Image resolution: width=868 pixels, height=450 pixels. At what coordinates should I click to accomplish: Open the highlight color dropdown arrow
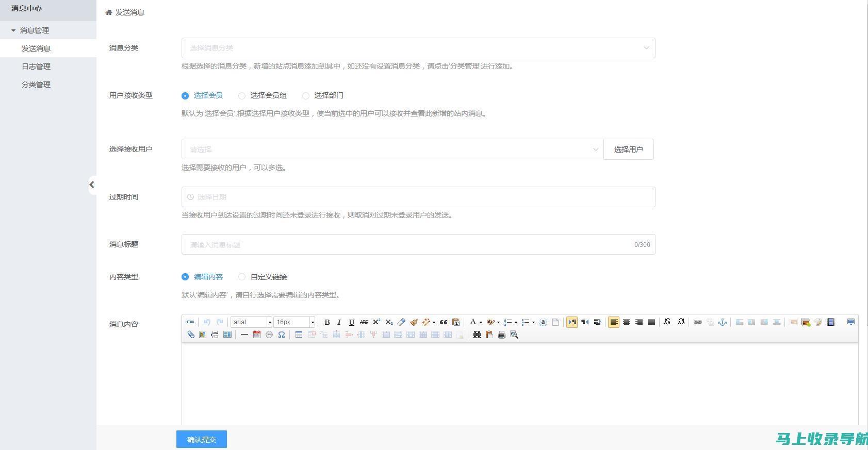coord(498,322)
